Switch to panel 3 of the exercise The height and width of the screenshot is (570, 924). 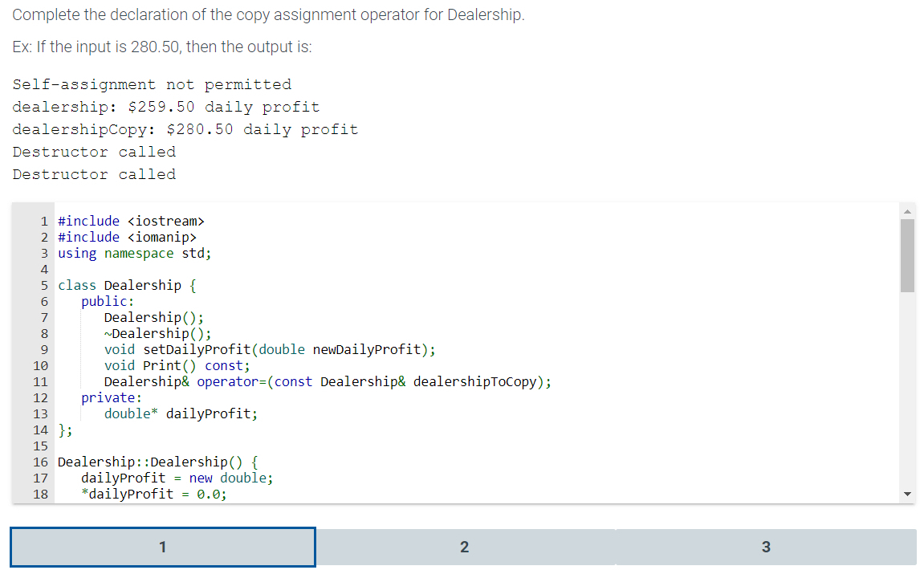[x=766, y=547]
